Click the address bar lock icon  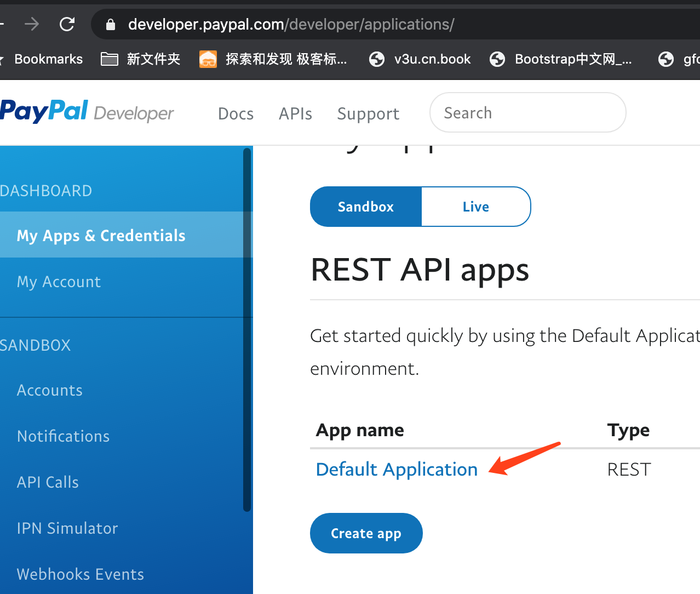pyautogui.click(x=111, y=25)
